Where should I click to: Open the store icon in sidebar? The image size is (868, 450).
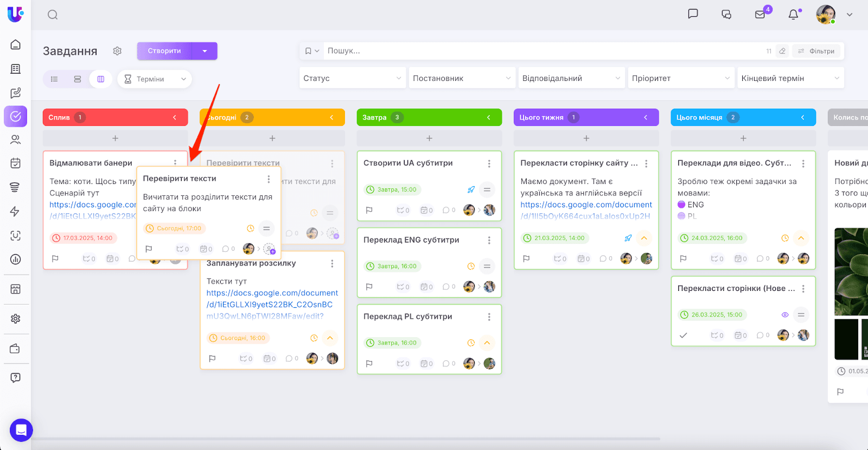tap(16, 289)
